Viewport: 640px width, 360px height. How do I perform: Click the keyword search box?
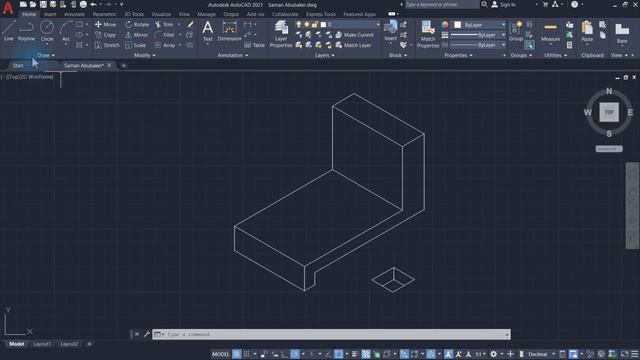coord(442,4)
